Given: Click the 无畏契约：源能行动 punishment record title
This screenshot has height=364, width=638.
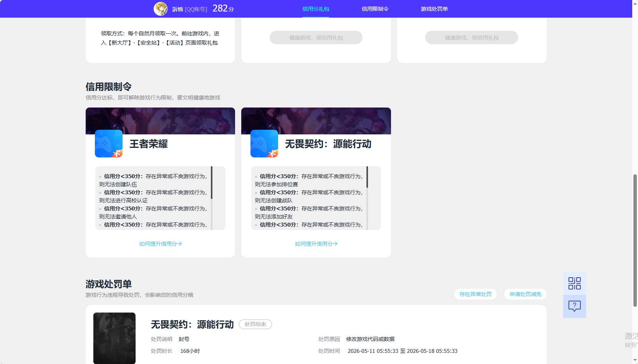Looking at the screenshot, I should [192, 324].
